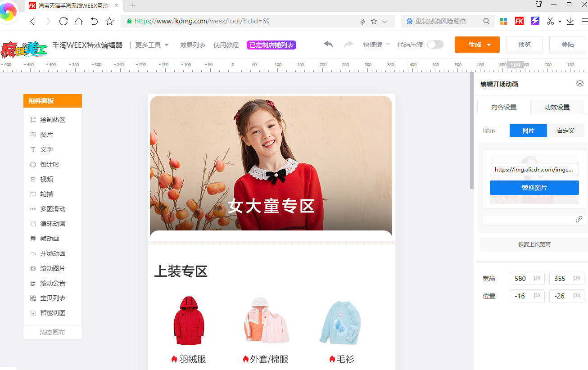Open dropdown arrow next to scissors icon
The width and height of the screenshot is (588, 370).
pyautogui.click(x=560, y=22)
